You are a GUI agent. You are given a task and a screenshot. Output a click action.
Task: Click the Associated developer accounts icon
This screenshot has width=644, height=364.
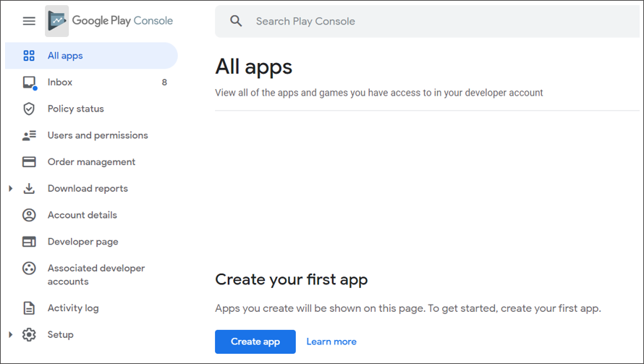coord(29,268)
